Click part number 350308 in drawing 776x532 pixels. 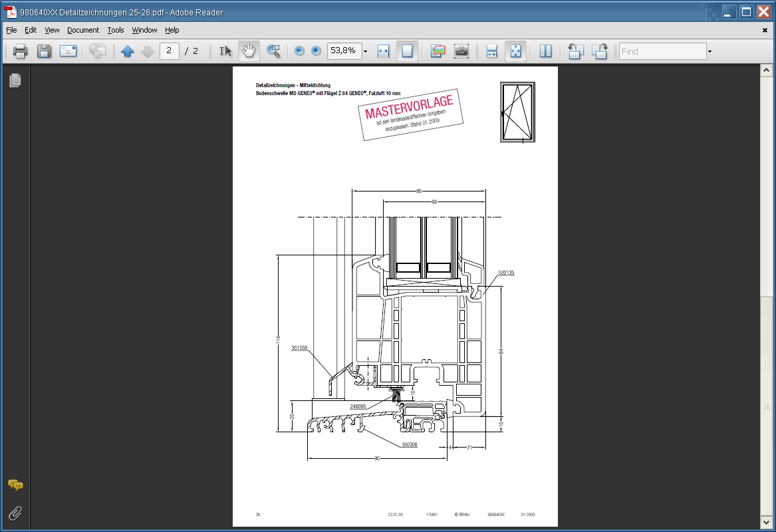[x=410, y=445]
